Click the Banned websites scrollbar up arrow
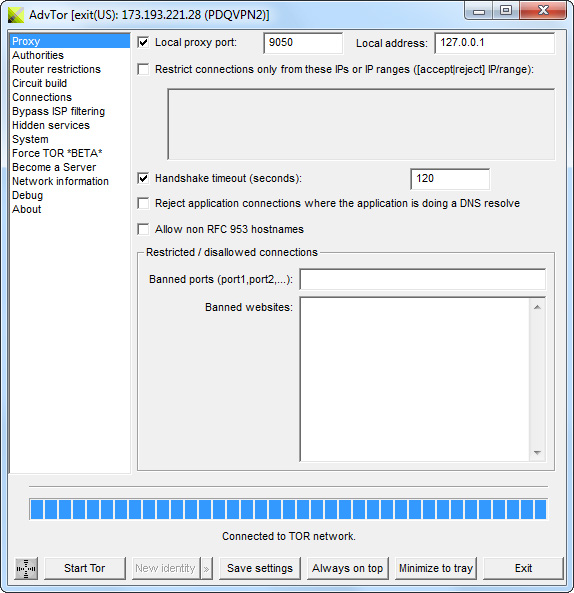The height and width of the screenshot is (593, 574). [537, 307]
